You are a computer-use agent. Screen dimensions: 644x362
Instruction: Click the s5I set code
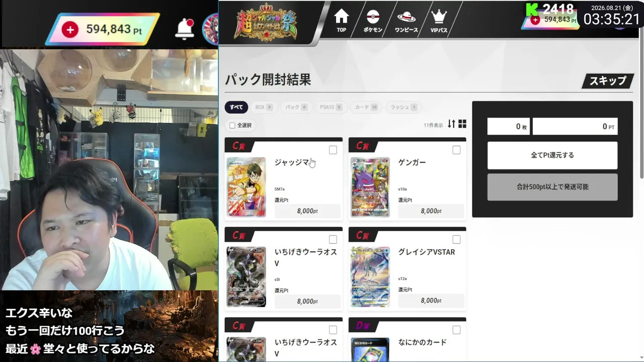(x=277, y=279)
